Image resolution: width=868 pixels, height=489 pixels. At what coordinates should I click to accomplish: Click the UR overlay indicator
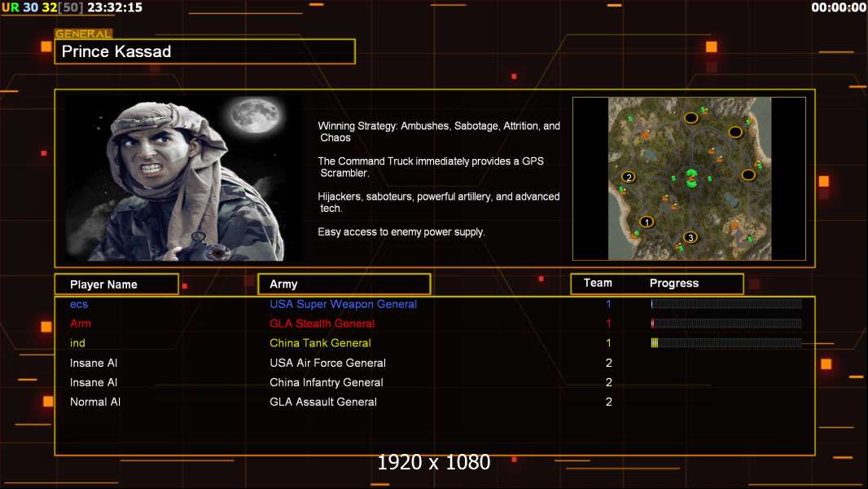coord(11,8)
